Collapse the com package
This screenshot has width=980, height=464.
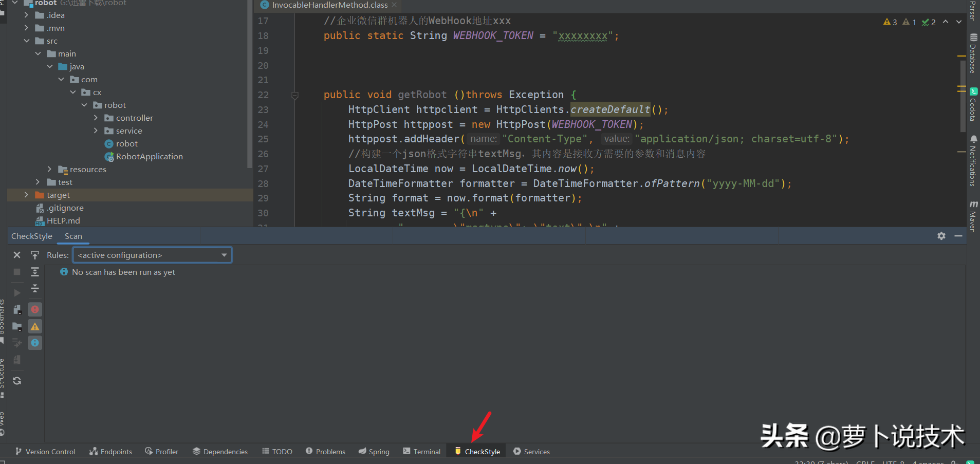pyautogui.click(x=61, y=80)
